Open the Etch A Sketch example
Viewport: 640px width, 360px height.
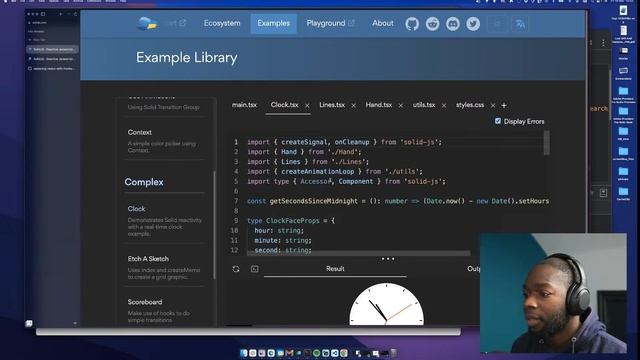(x=163, y=267)
